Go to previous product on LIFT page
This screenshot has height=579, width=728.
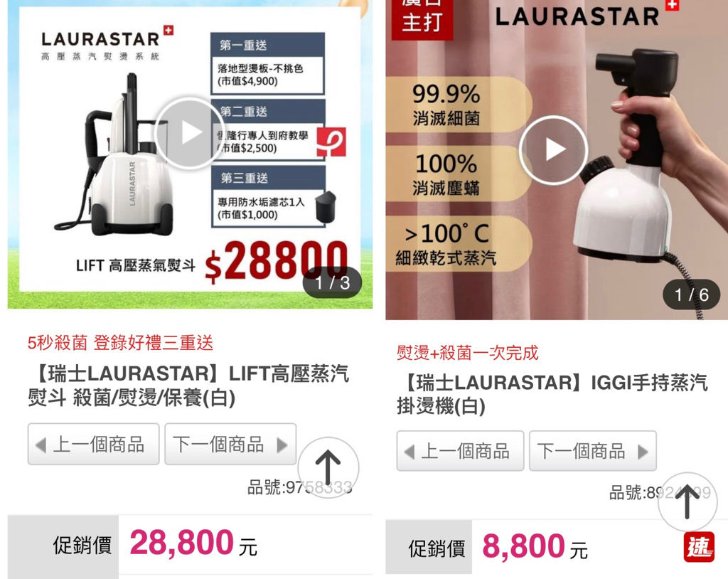tap(93, 445)
